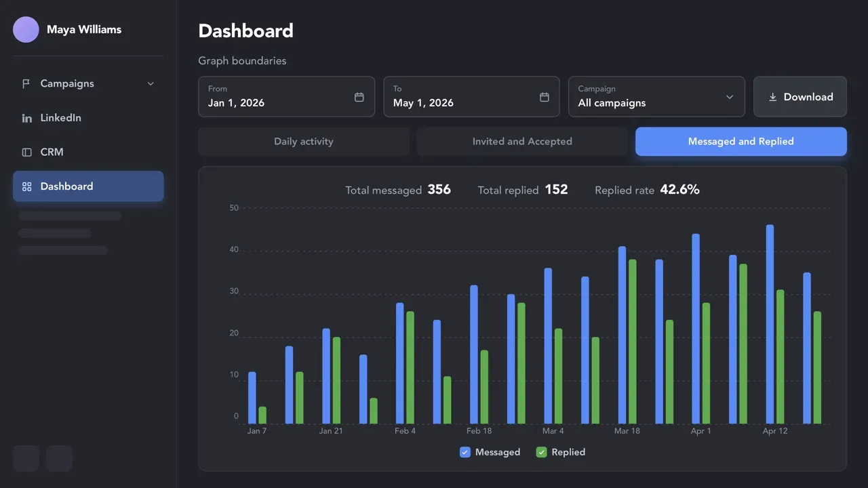Uncheck the Replied legend checkbox
The image size is (868, 488).
pos(541,452)
